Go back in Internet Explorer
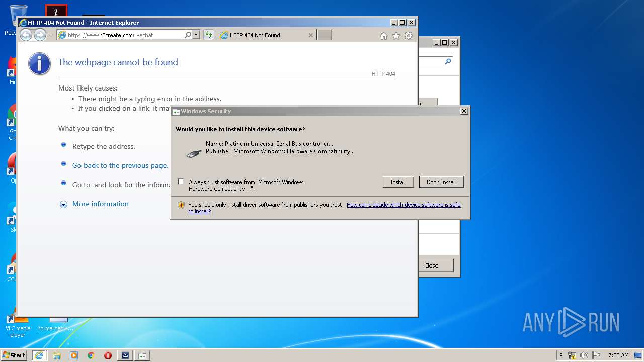This screenshot has height=362, width=644. [x=26, y=35]
